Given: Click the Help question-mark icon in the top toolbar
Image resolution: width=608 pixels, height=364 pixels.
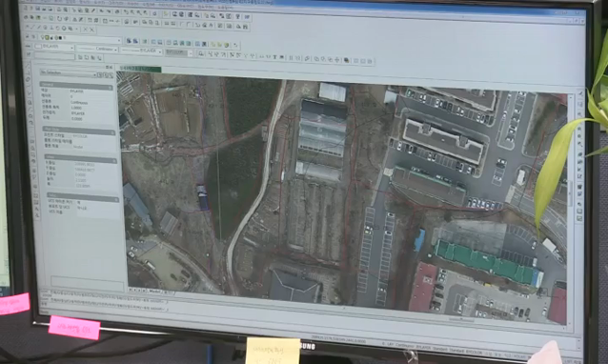Looking at the screenshot, I should (x=237, y=16).
